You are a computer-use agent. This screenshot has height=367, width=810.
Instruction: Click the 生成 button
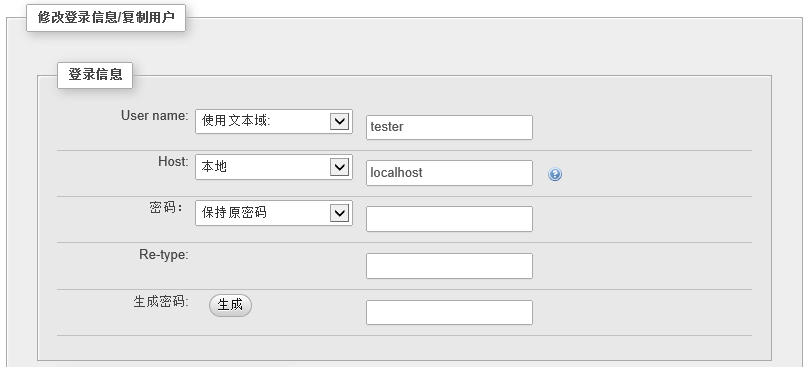pyautogui.click(x=230, y=305)
